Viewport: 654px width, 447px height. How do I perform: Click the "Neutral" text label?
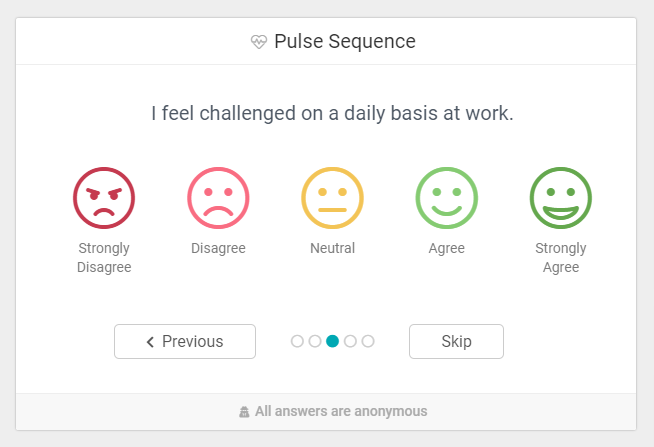[332, 248]
